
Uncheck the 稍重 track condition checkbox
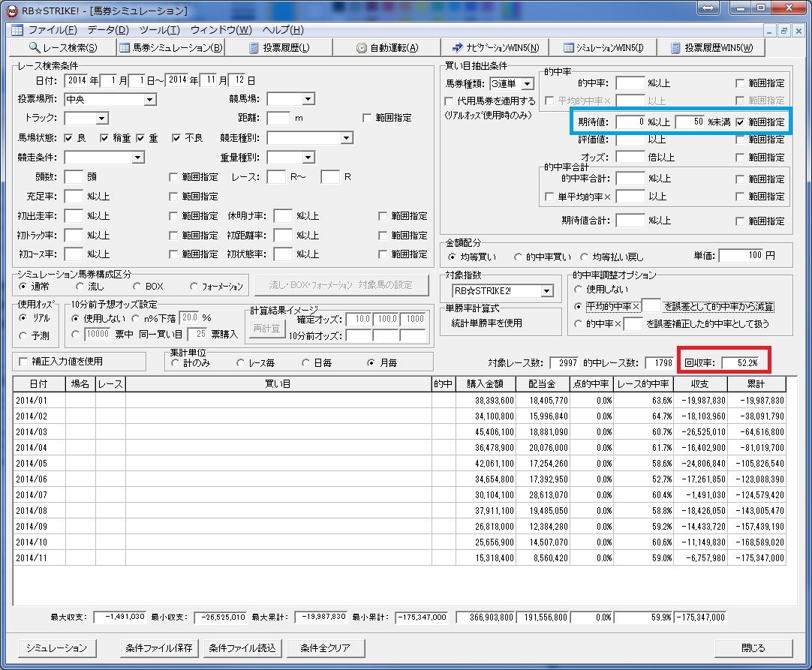coord(104,138)
